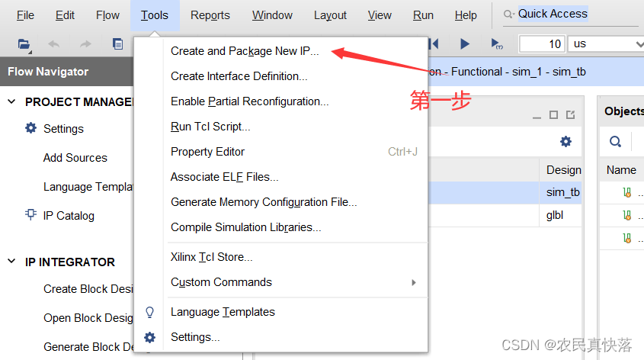Collapse the PROJECT MANAGER section
The height and width of the screenshot is (360, 644).
pos(12,102)
